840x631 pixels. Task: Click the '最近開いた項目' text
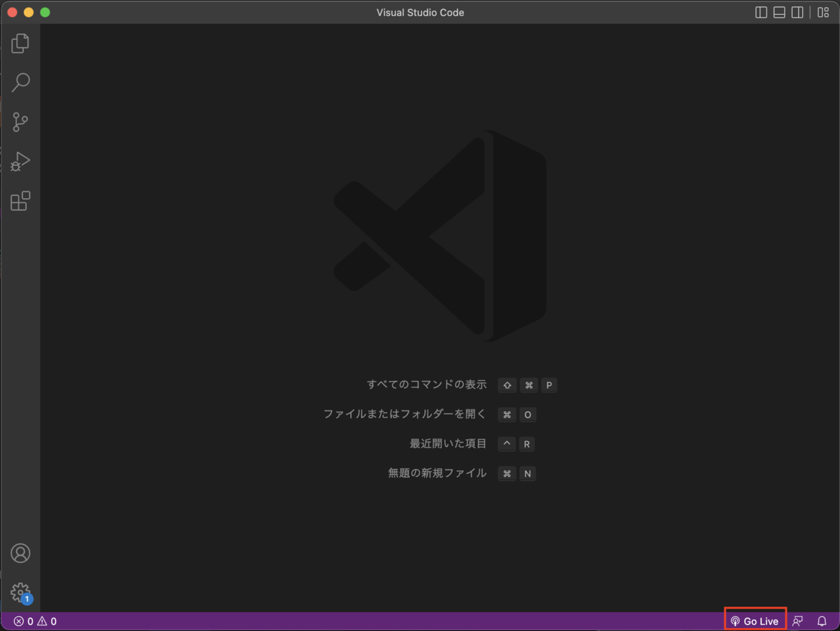[x=448, y=443]
